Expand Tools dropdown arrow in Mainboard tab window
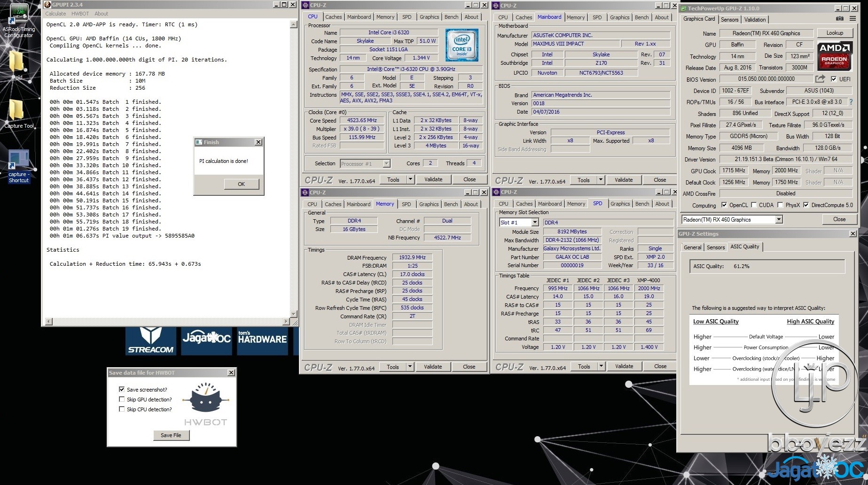868x485 pixels. pos(601,180)
